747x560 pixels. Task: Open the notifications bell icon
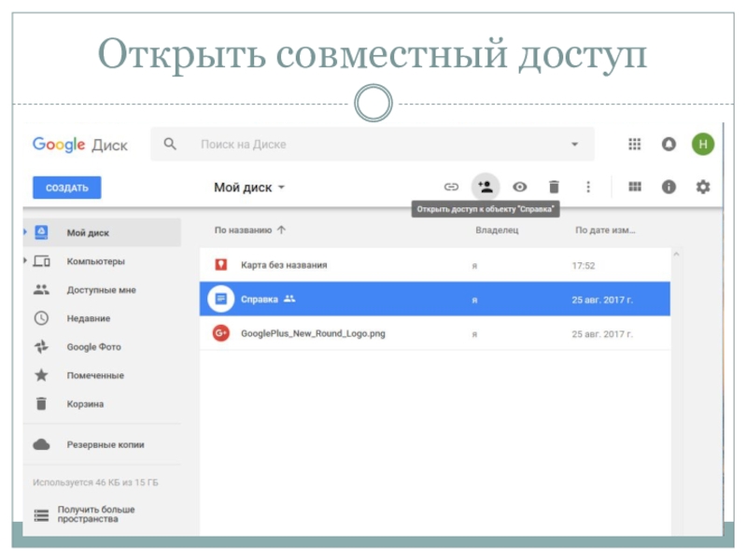click(x=669, y=144)
